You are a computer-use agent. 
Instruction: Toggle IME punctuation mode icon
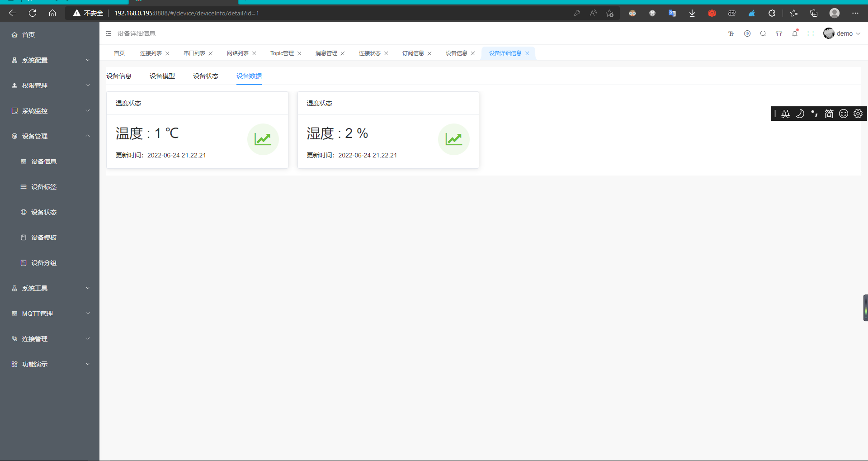[815, 114]
